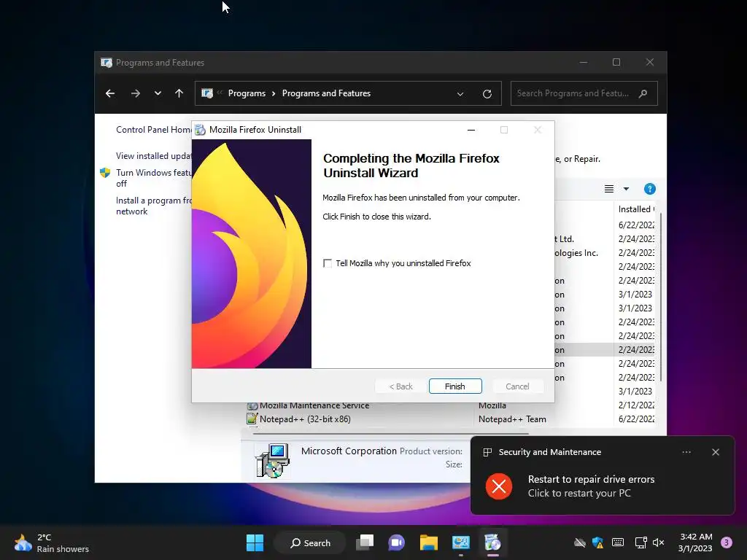Dismiss the Security and Maintenance notification
The width and height of the screenshot is (747, 560).
point(716,452)
